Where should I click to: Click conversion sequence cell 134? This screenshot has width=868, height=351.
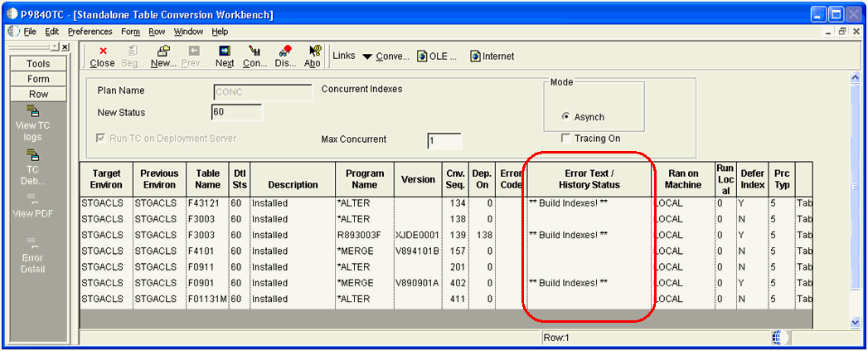(456, 203)
